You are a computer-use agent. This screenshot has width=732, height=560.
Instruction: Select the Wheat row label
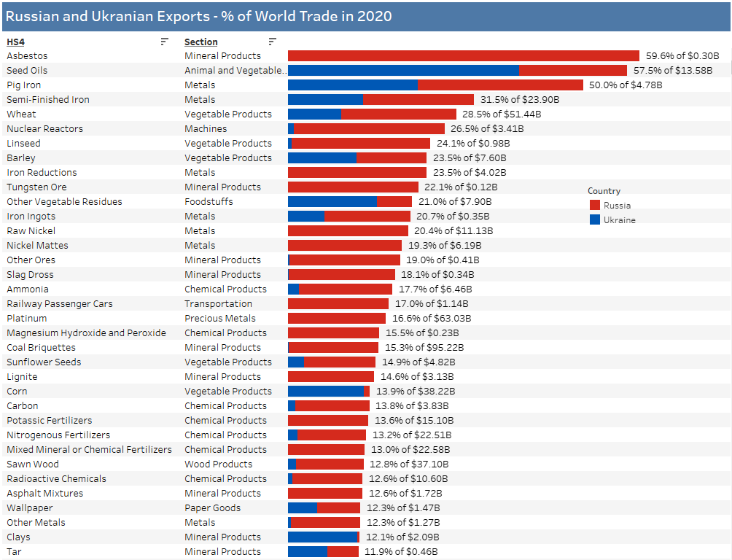point(21,114)
